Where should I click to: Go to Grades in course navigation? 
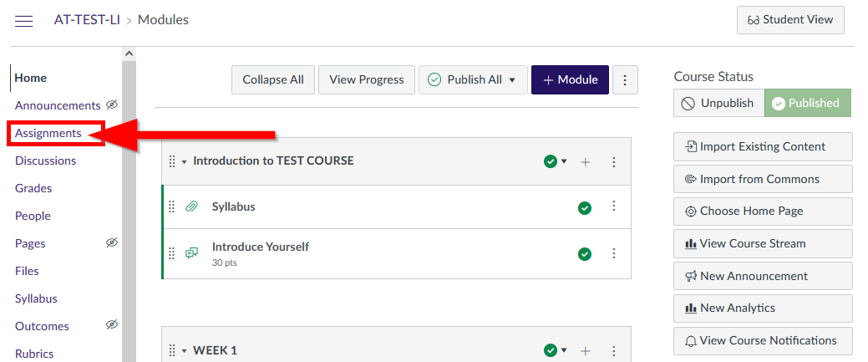33,188
